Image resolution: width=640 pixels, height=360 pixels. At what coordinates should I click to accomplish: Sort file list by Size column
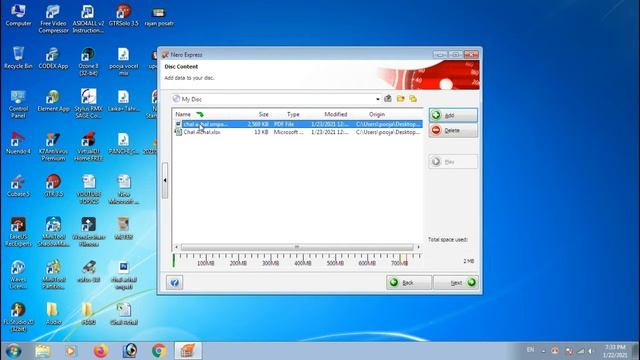[263, 114]
